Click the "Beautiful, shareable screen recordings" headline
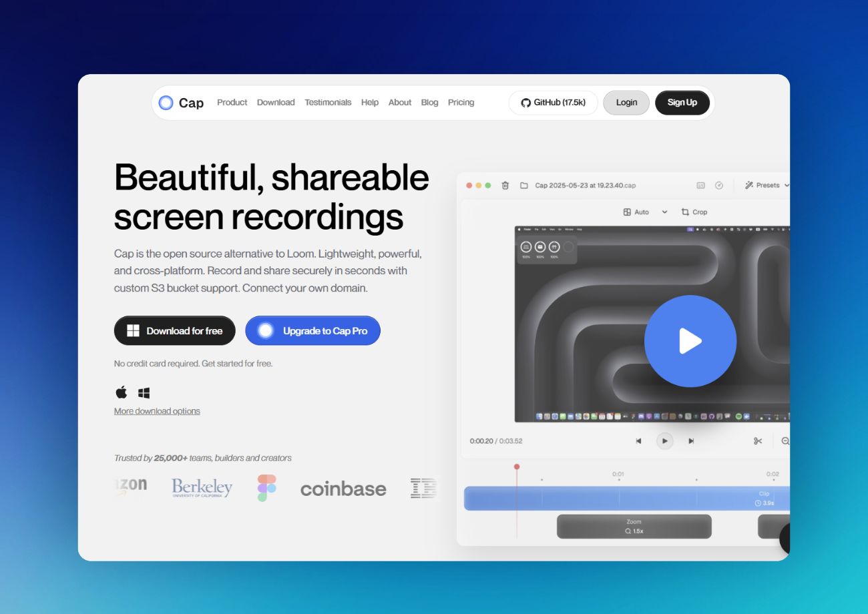Image resolution: width=868 pixels, height=614 pixels. pyautogui.click(x=272, y=197)
